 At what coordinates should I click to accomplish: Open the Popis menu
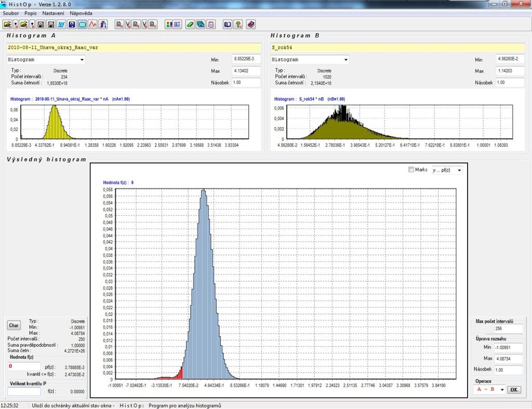(31, 13)
